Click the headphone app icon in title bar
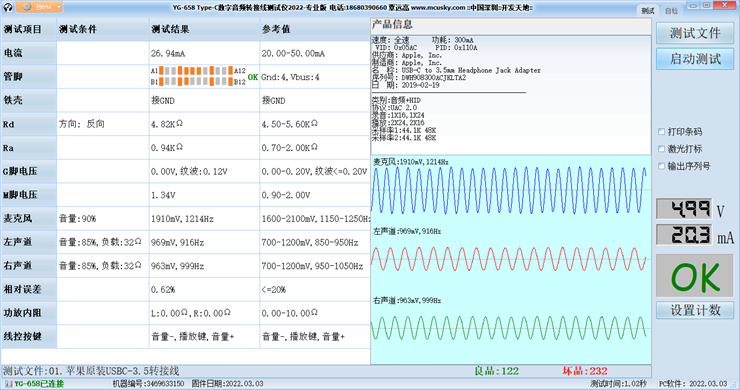The width and height of the screenshot is (740, 390). pos(8,7)
